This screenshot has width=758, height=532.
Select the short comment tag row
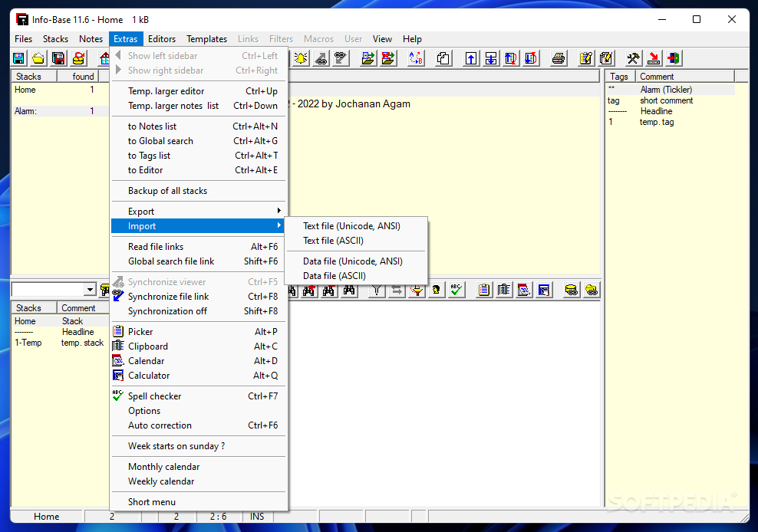point(670,100)
